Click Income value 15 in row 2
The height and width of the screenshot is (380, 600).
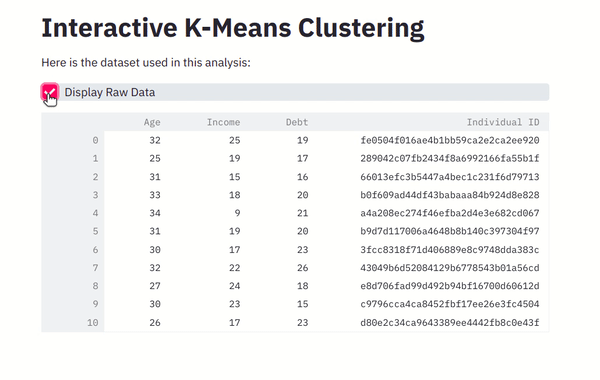point(234,177)
